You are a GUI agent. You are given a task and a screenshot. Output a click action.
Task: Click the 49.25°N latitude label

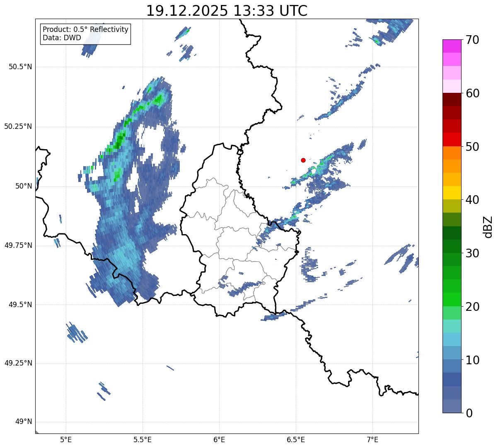point(18,363)
